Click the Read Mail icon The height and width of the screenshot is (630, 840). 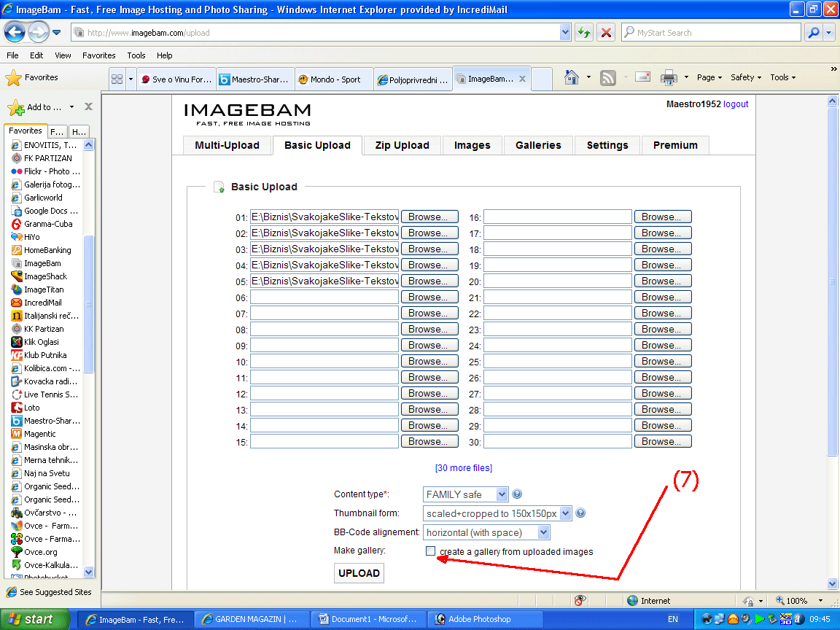(642, 77)
